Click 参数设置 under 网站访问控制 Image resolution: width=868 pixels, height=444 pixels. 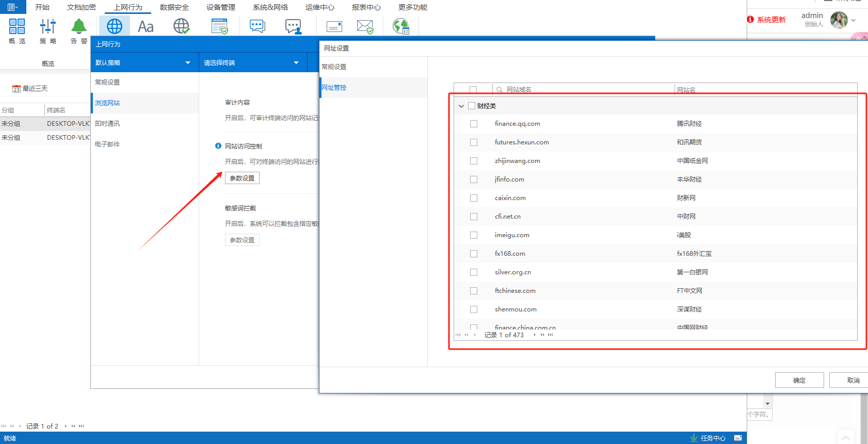click(x=242, y=178)
